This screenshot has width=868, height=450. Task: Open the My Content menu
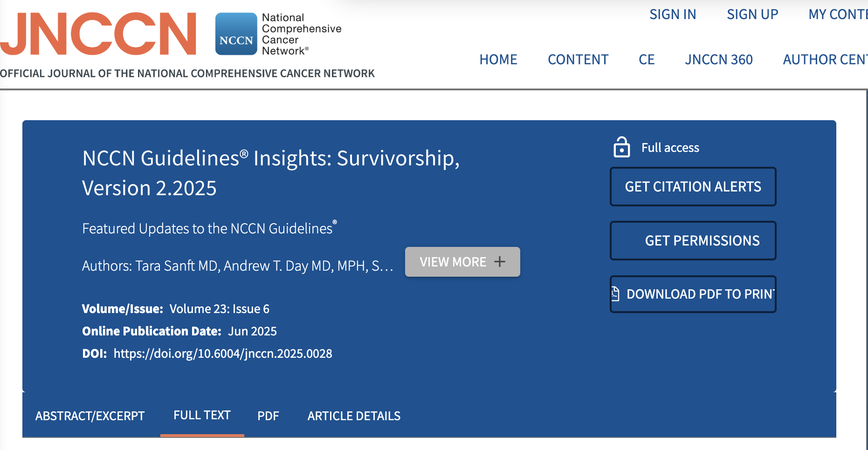[837, 14]
